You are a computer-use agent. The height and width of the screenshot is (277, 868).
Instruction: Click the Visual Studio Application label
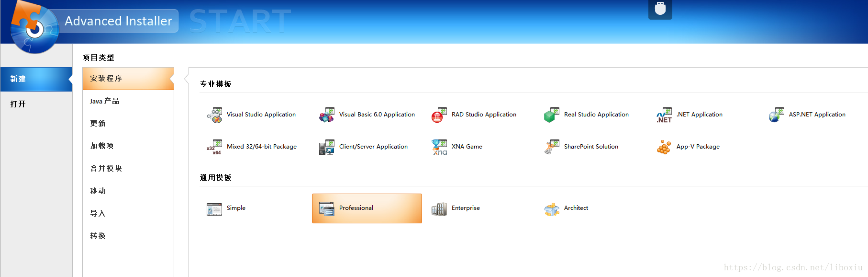point(261,115)
